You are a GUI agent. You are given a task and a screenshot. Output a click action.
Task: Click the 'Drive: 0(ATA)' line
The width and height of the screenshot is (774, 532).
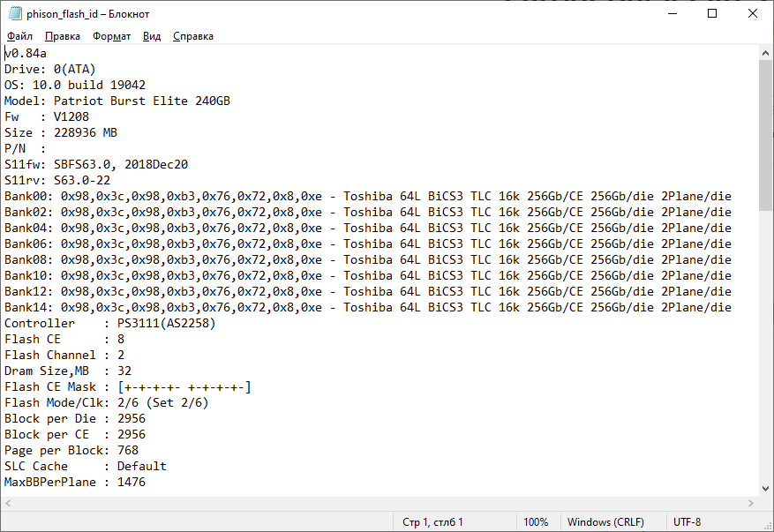49,69
